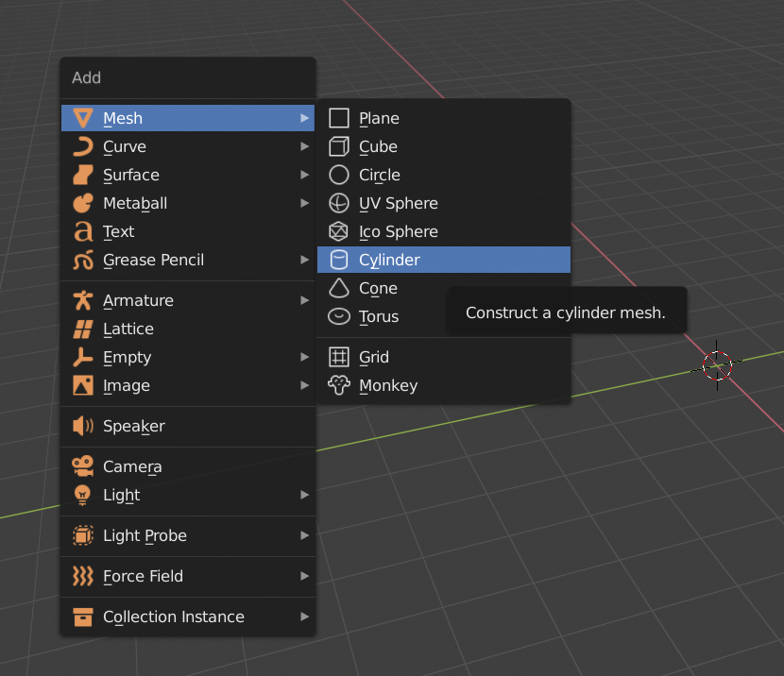Choose Cylinder from the Mesh submenu
The image size is (784, 676).
(x=444, y=260)
